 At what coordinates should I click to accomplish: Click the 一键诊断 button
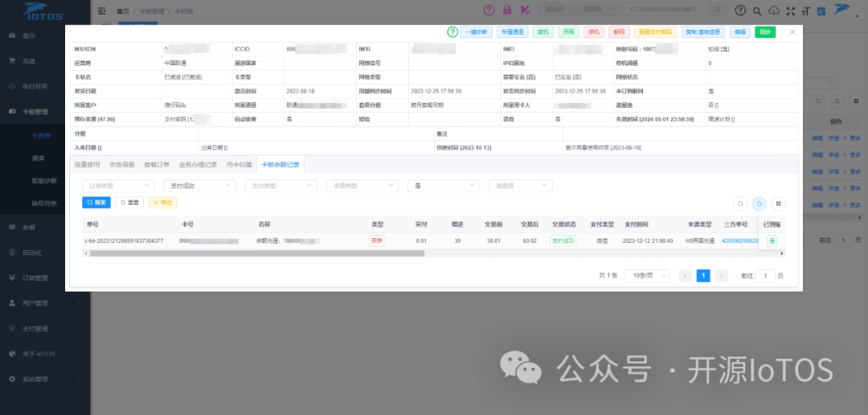point(476,32)
